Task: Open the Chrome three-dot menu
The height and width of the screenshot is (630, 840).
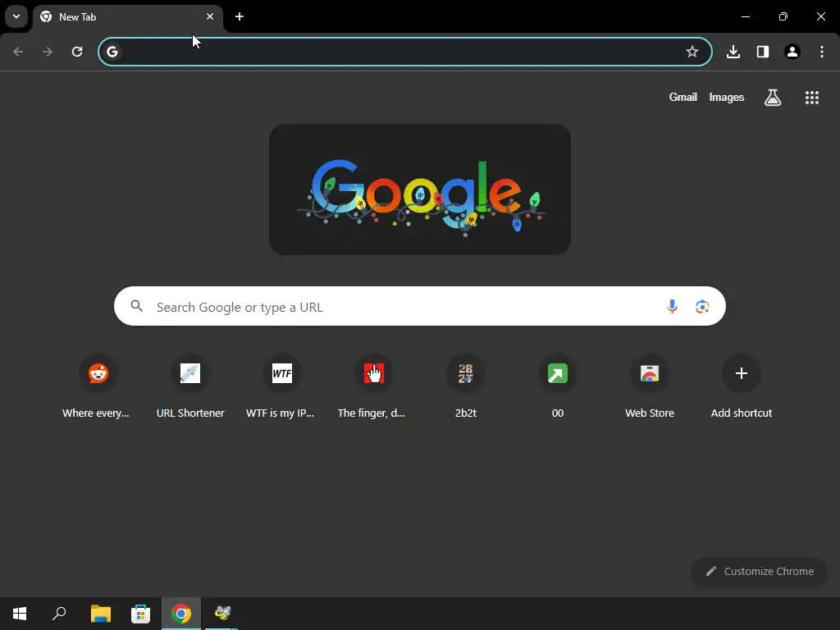Action: pos(822,52)
